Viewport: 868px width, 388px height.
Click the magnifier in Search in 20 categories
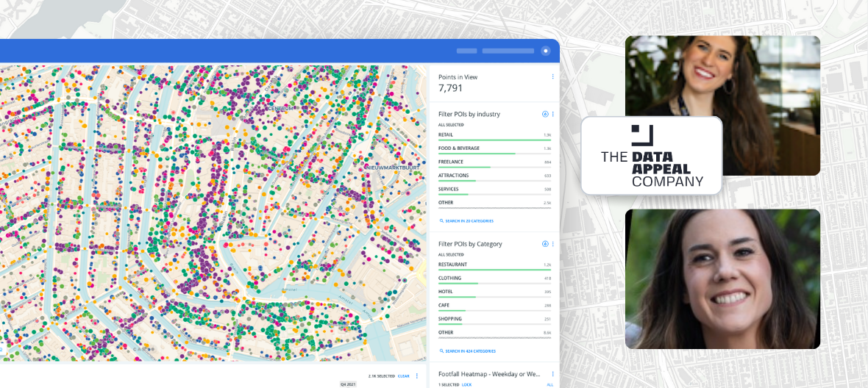[441, 220]
